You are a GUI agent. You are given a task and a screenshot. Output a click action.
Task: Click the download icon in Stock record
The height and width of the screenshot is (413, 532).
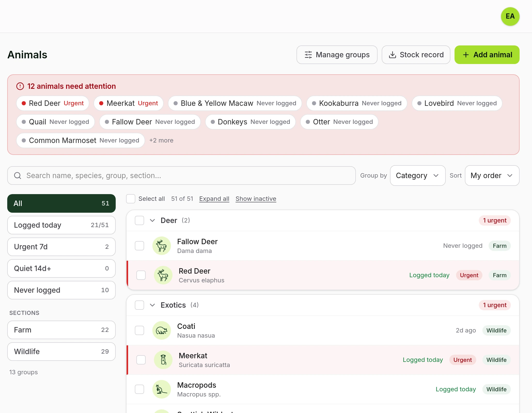[x=393, y=55]
